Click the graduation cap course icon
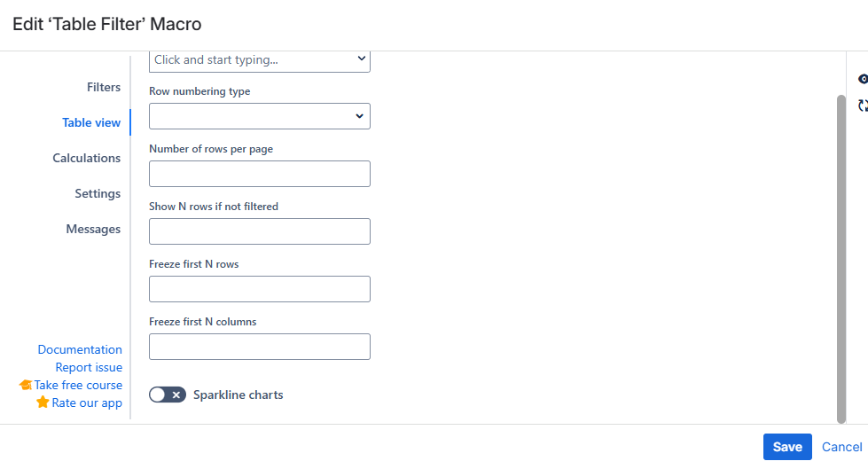The height and width of the screenshot is (469, 868). (26, 385)
